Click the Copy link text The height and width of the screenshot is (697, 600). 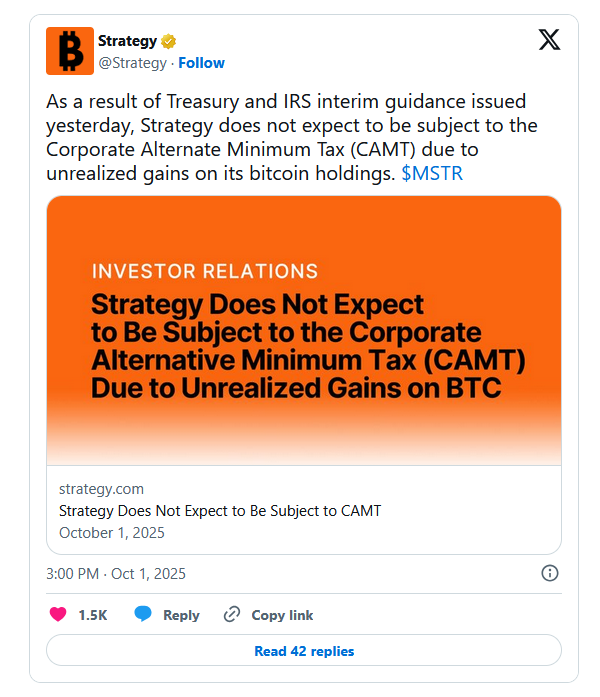(x=282, y=615)
